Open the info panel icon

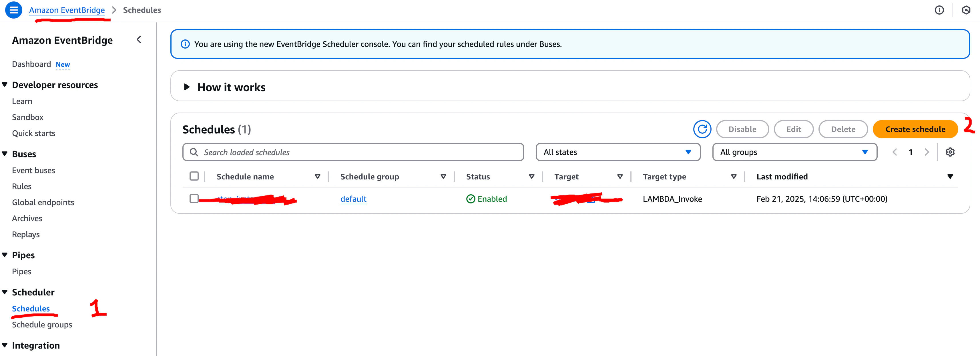click(939, 10)
